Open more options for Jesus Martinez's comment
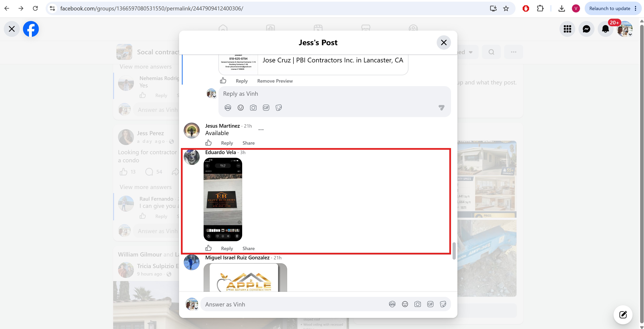644x329 pixels. click(x=261, y=130)
